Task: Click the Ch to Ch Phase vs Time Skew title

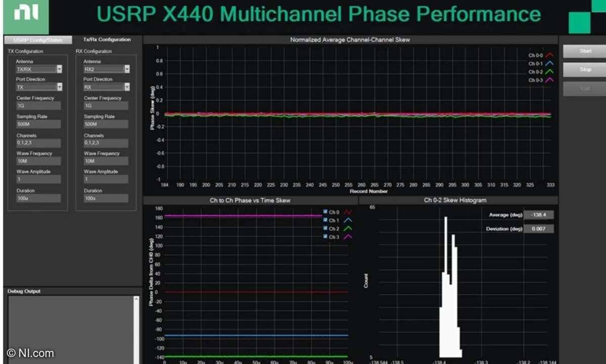Action: (x=250, y=200)
